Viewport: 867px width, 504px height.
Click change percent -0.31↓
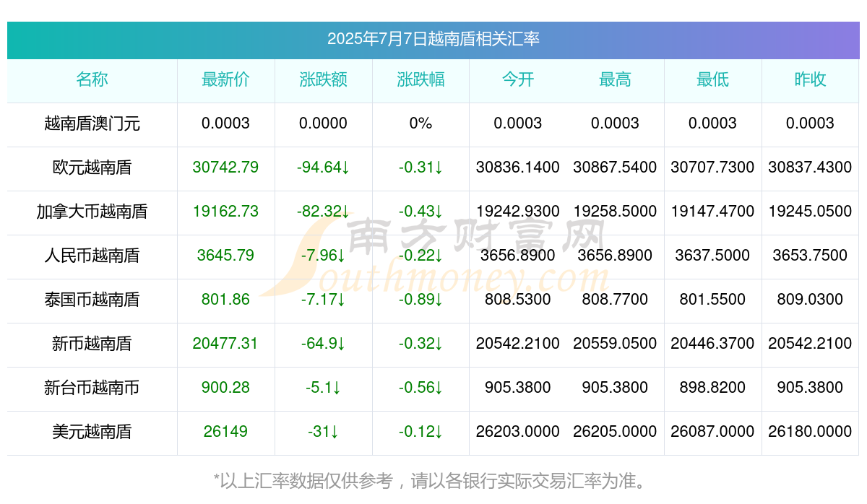[x=420, y=168]
